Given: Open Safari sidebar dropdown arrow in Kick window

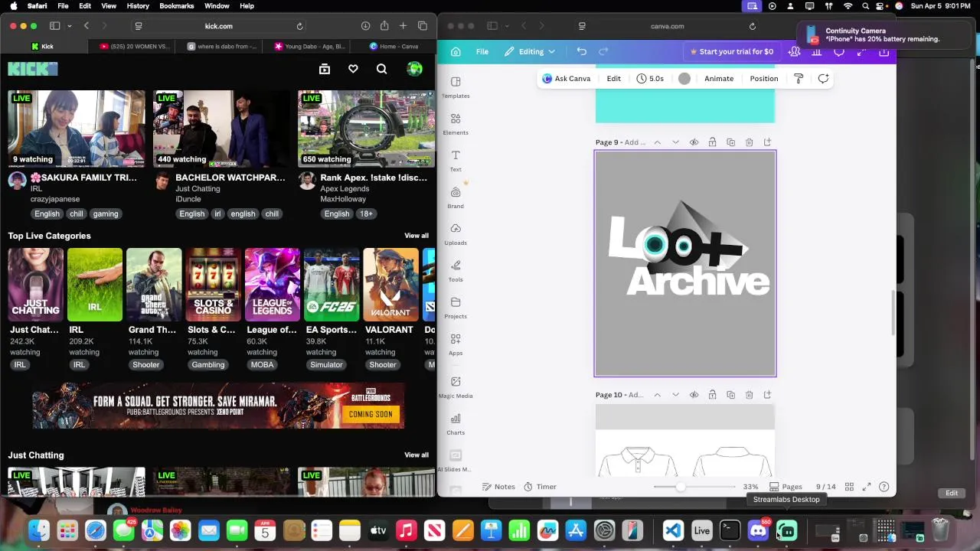Looking at the screenshot, I should [69, 26].
